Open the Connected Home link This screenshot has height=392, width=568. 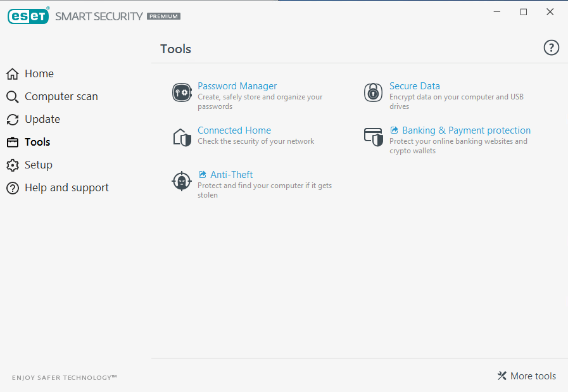(234, 130)
